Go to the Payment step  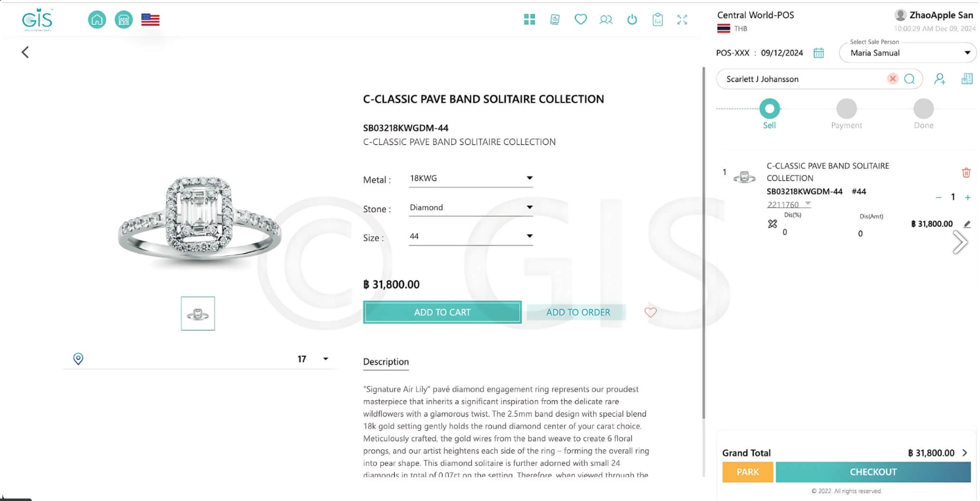point(846,109)
